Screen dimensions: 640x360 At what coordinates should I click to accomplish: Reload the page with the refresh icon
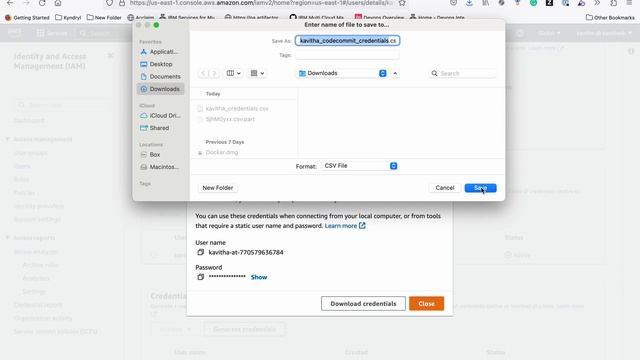click(x=42, y=3)
